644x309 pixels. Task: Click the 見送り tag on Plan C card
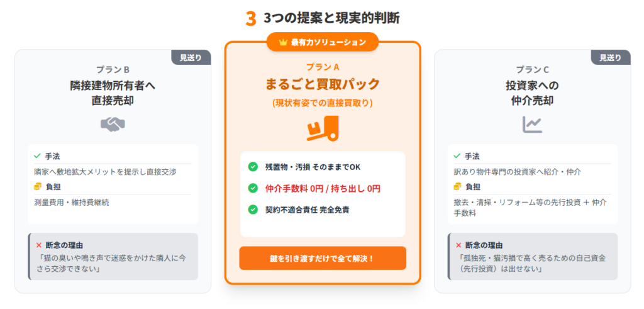tap(611, 57)
